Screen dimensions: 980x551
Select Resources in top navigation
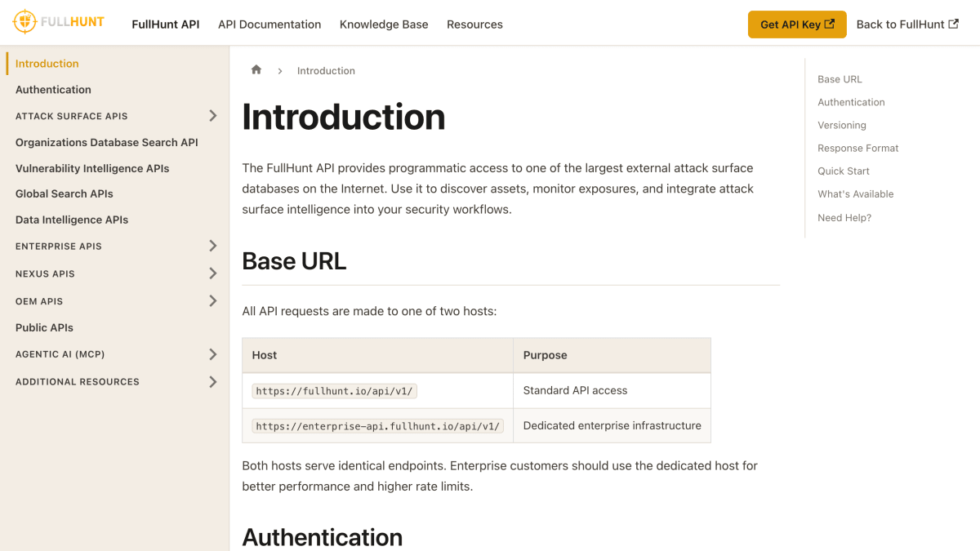[474, 24]
